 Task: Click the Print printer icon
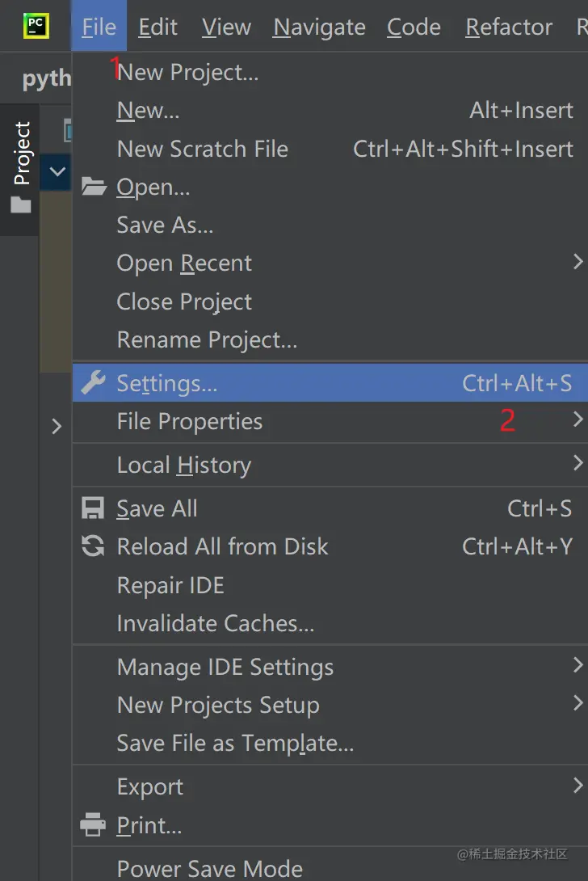tap(94, 825)
